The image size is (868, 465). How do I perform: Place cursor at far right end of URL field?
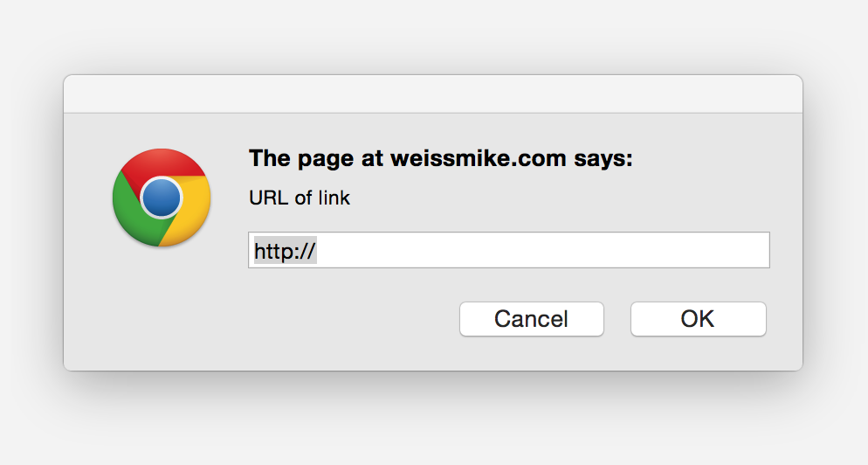pyautogui.click(x=761, y=251)
